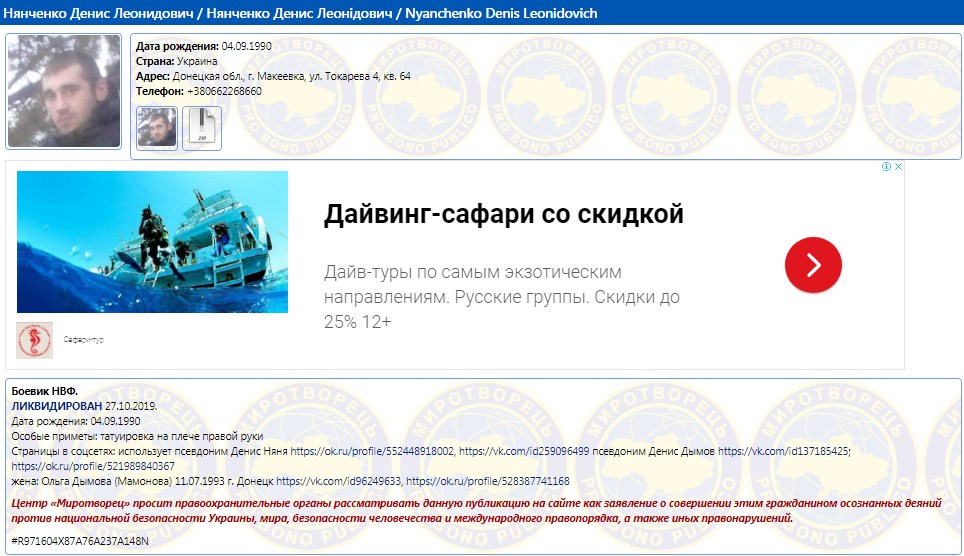This screenshot has height=556, width=964.
Task: Click the seahorse advertiser logo
Action: point(34,340)
